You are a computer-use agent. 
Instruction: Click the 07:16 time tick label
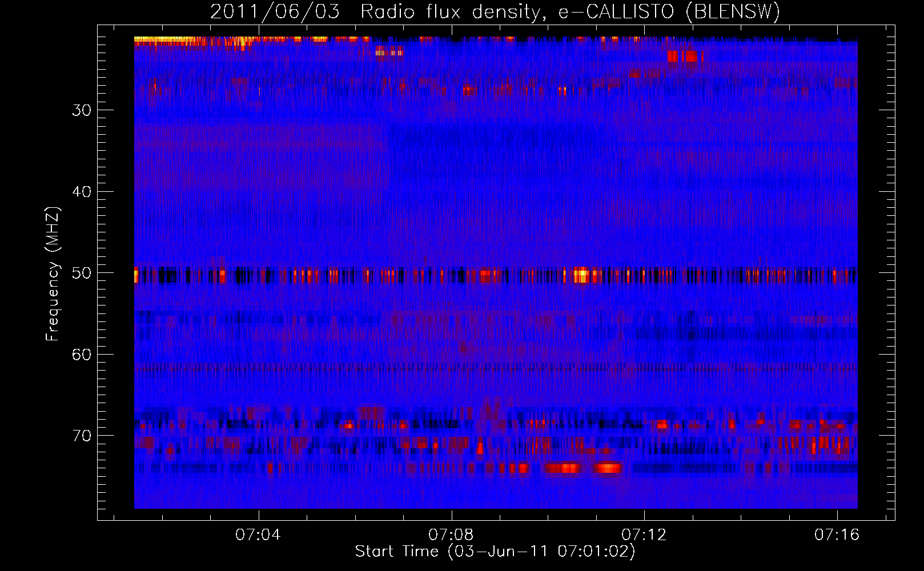[837, 535]
